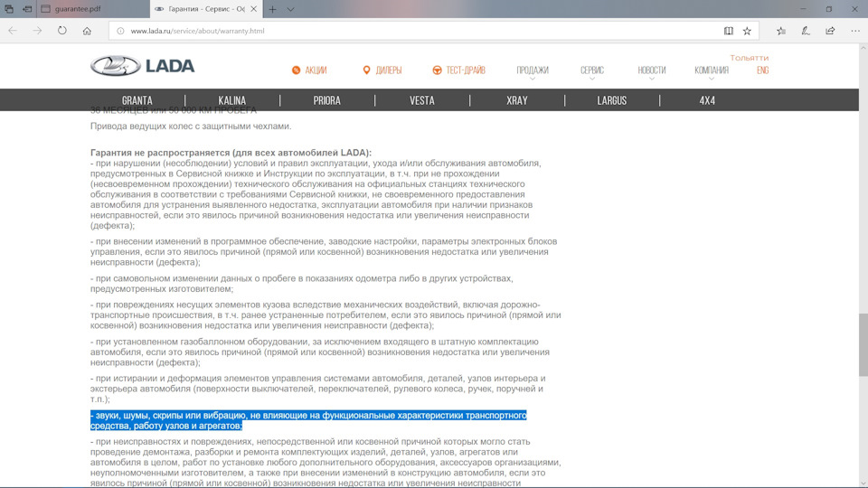Viewport: 868px width, 488px height.
Task: Click the Share page icon
Action: click(830, 30)
